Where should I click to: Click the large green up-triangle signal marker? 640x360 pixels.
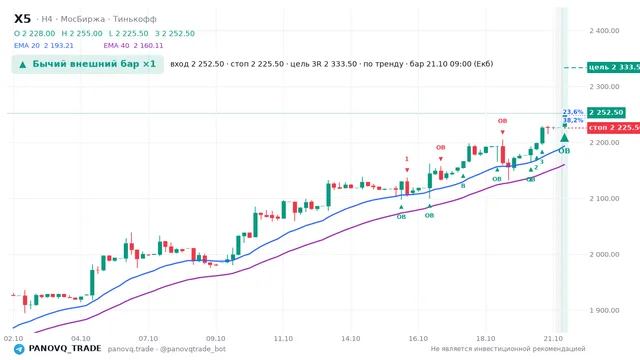[x=564, y=138]
